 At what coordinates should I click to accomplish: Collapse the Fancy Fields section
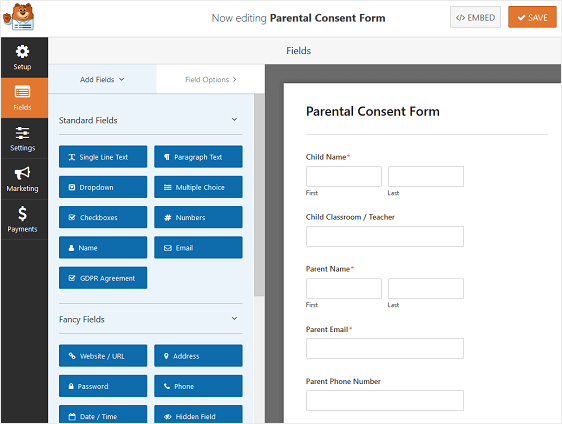pyautogui.click(x=234, y=319)
